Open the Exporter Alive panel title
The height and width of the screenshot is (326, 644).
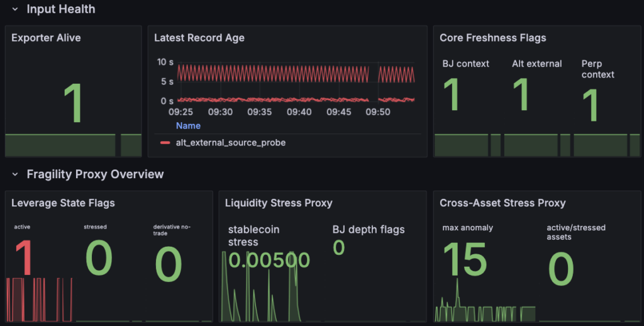(46, 38)
